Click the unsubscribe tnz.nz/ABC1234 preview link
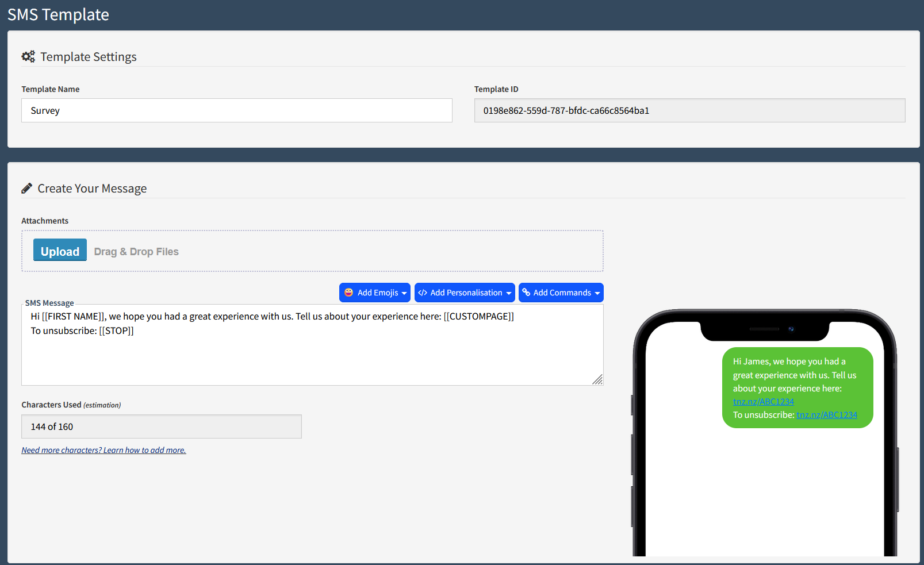 click(x=827, y=414)
